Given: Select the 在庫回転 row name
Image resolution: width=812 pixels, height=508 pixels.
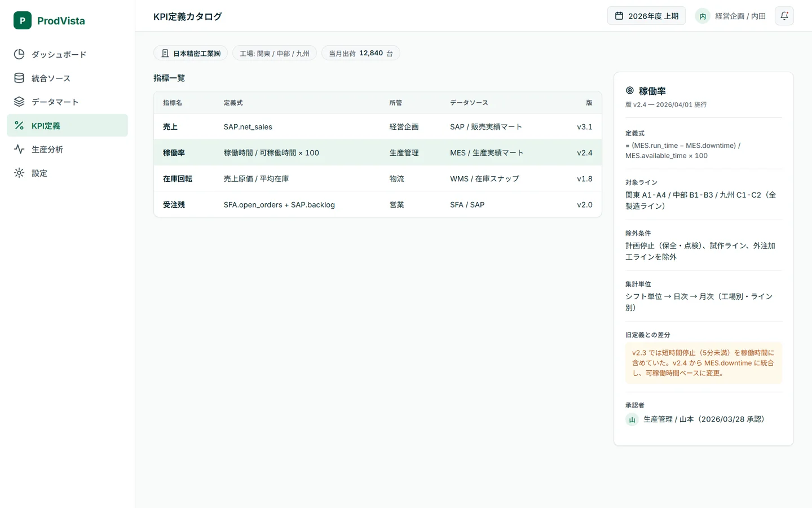Looking at the screenshot, I should tap(178, 179).
